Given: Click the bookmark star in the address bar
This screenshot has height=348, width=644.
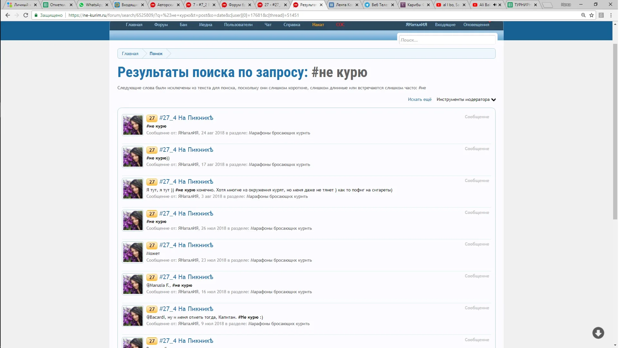Looking at the screenshot, I should pyautogui.click(x=592, y=15).
